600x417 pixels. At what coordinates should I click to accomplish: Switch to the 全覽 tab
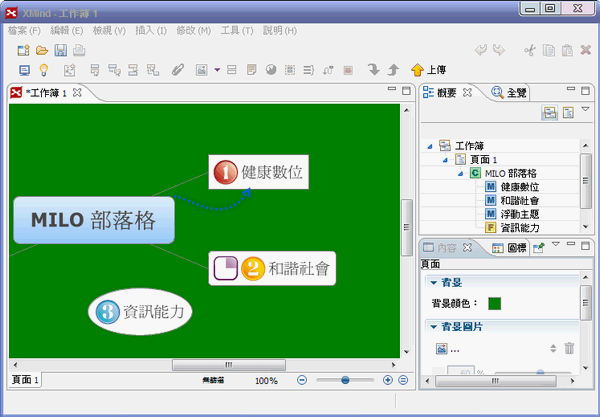[509, 93]
